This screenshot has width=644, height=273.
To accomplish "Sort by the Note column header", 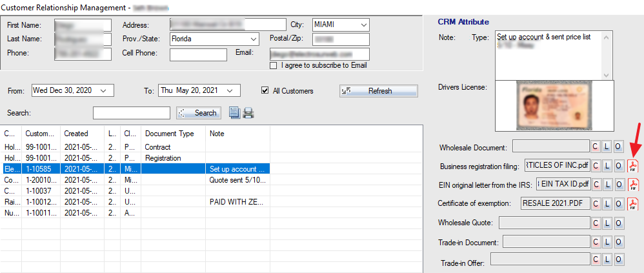I will coord(237,134).
